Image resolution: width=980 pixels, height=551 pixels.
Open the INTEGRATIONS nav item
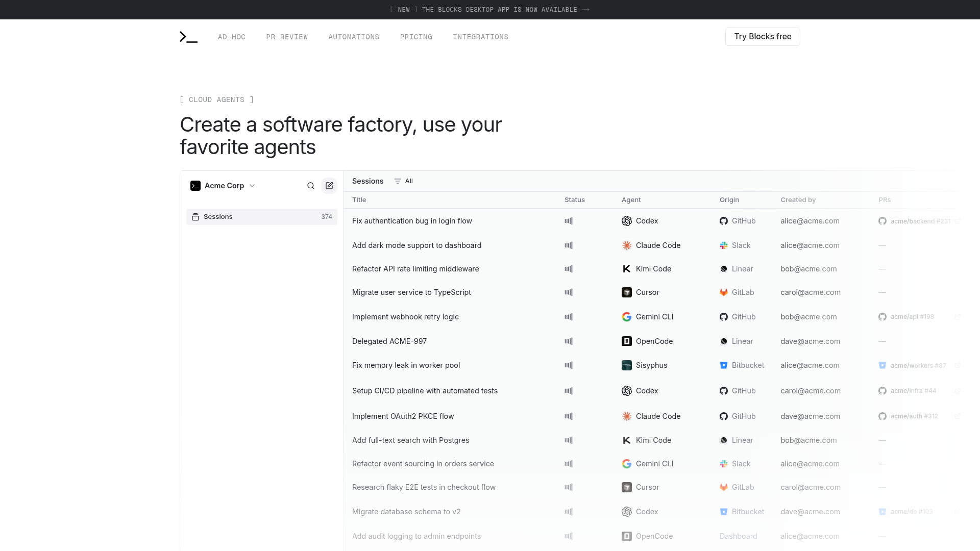point(480,37)
